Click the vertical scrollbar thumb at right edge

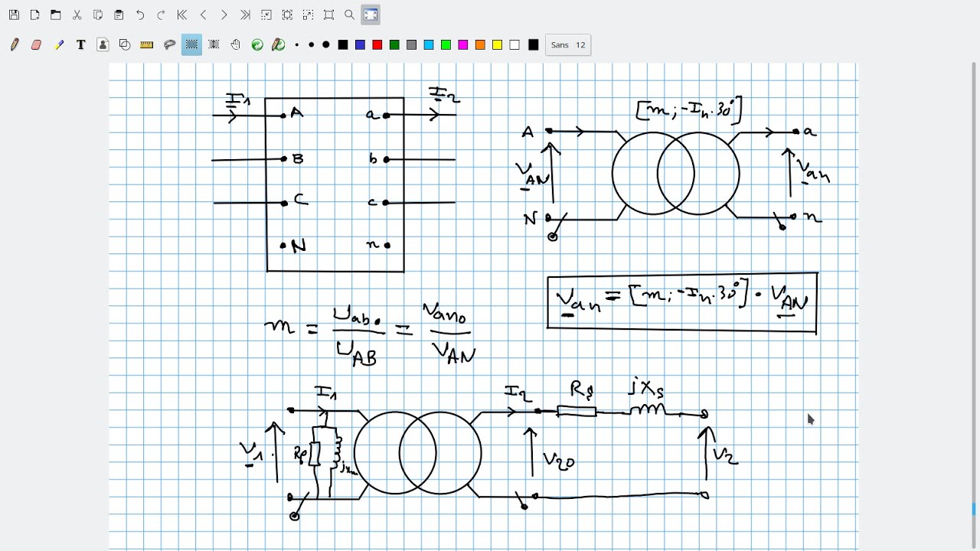pyautogui.click(x=975, y=509)
